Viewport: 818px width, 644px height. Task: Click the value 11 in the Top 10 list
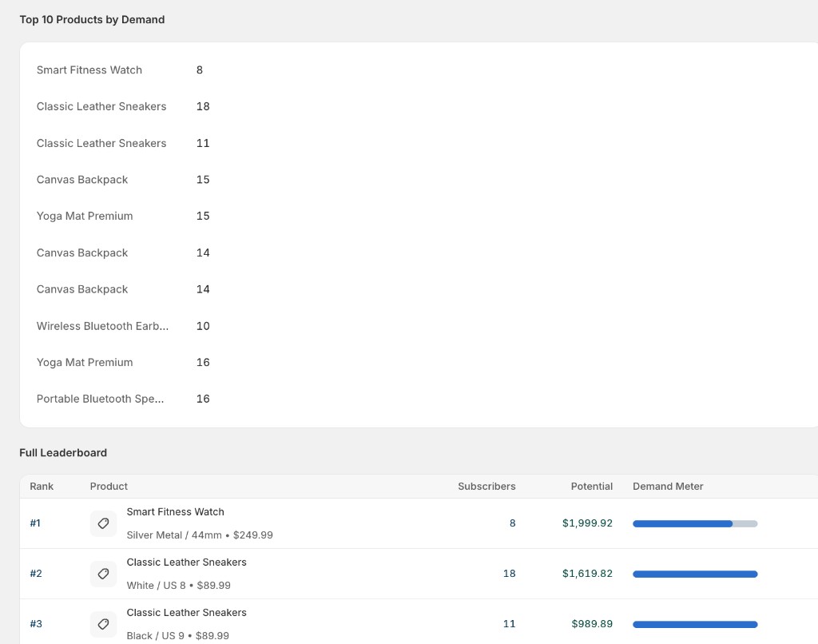203,143
